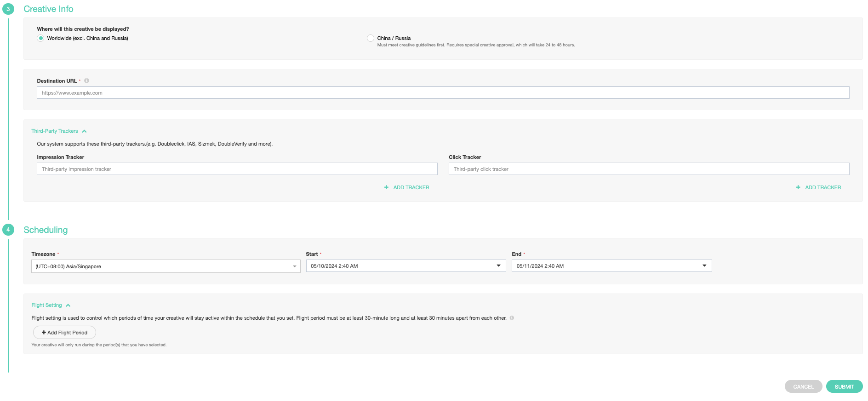
Task: Click the step 4 Scheduling circle
Action: pyautogui.click(x=8, y=230)
